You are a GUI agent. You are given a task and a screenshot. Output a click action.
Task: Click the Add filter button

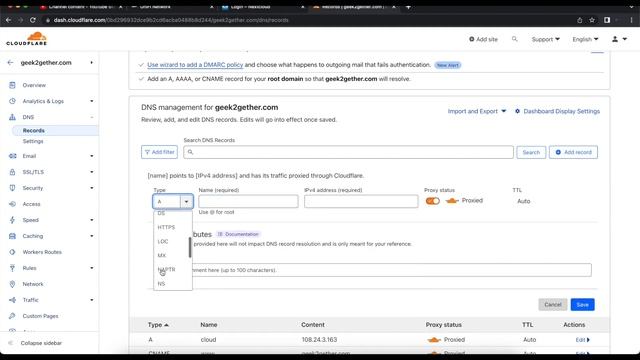[x=159, y=152]
